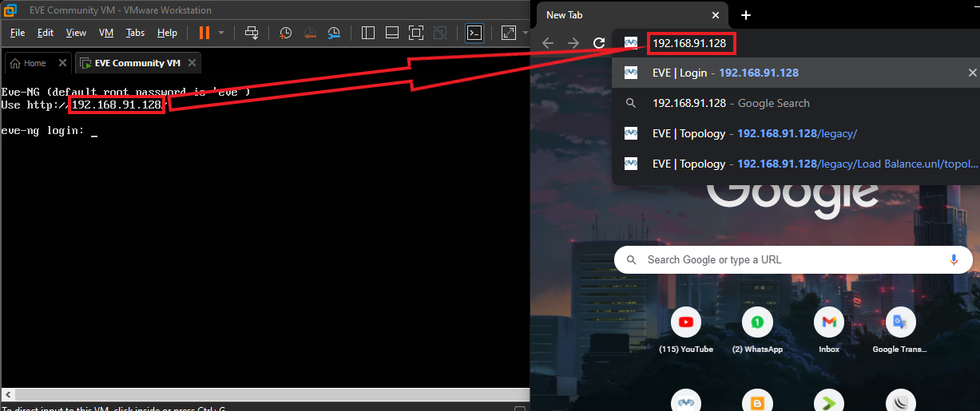Click the VMware Workstation logo in the title bar
This screenshot has width=980, height=411.
point(11,10)
